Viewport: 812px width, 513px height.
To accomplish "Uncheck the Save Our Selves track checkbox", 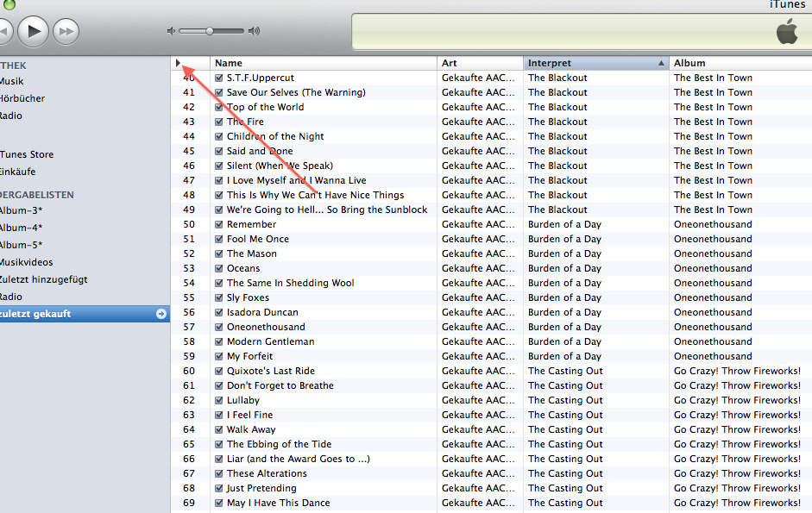I will pyautogui.click(x=218, y=92).
